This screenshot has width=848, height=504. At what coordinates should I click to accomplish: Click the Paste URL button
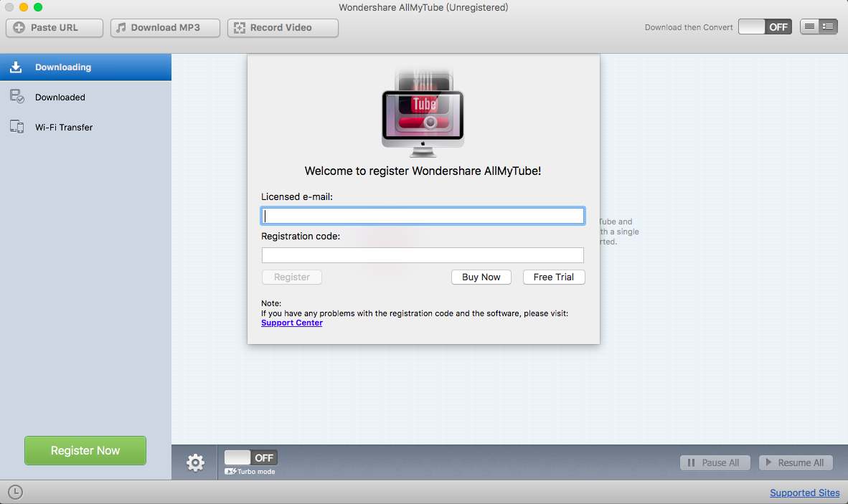55,27
